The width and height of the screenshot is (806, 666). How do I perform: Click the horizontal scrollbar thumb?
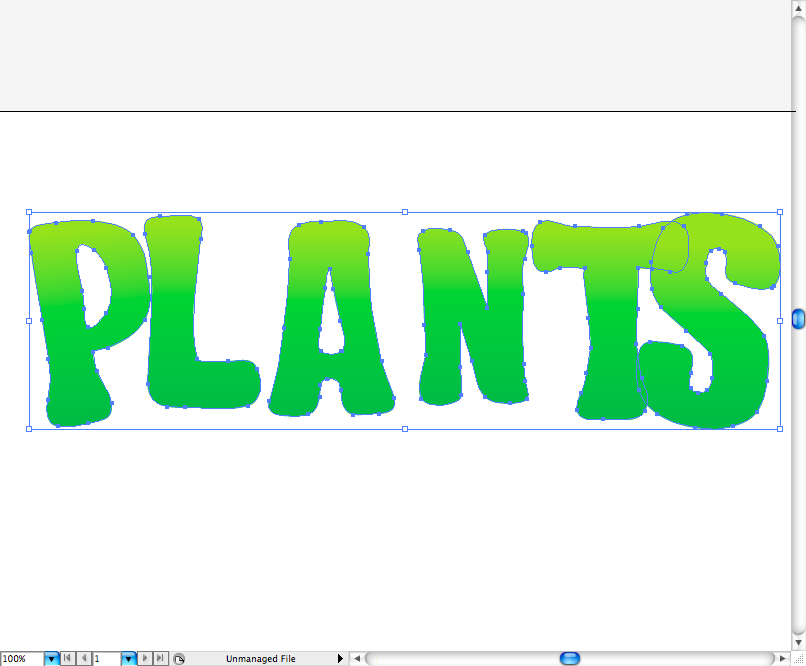point(570,658)
